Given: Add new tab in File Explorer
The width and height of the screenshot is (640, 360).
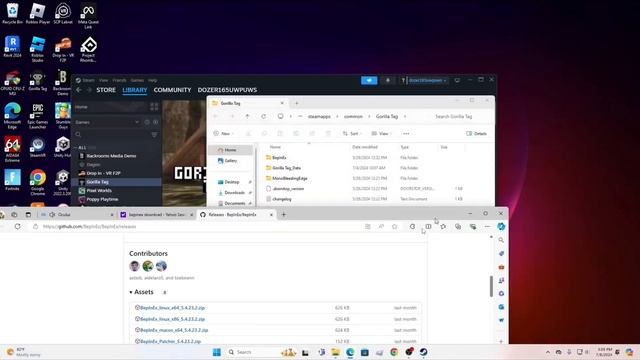Looking at the screenshot, I should pos(297,103).
